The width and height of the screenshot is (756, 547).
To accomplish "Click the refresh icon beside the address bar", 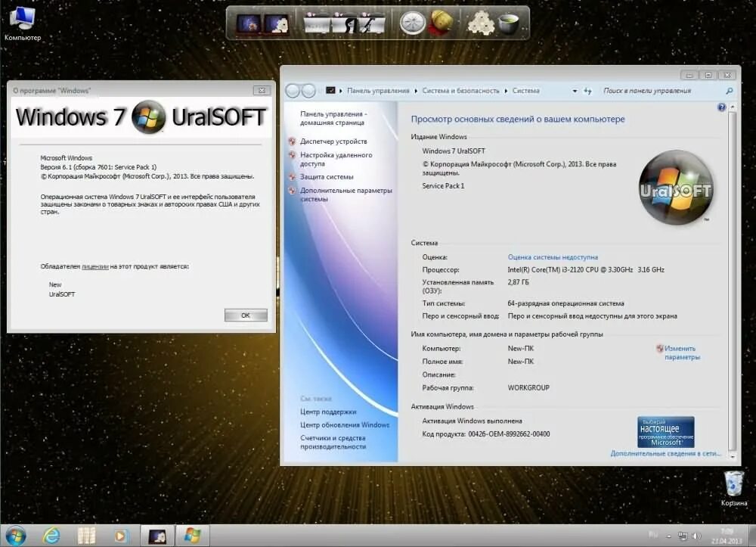I will 589,90.
